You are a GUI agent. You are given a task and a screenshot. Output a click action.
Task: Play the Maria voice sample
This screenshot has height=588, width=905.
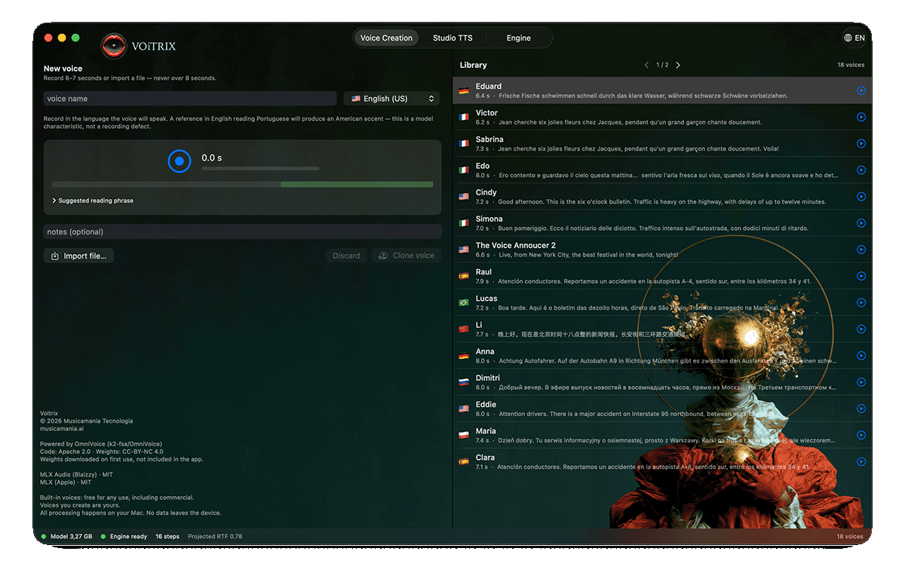tap(861, 435)
